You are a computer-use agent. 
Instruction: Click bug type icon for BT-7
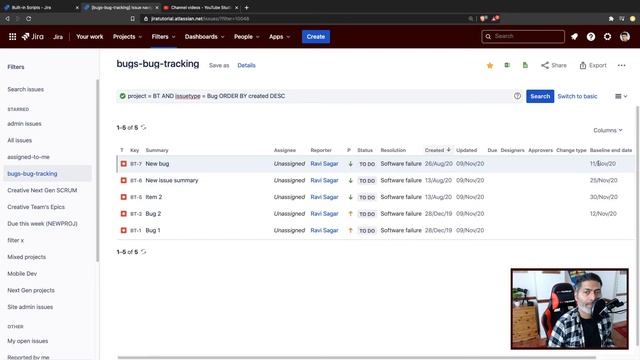coord(123,164)
